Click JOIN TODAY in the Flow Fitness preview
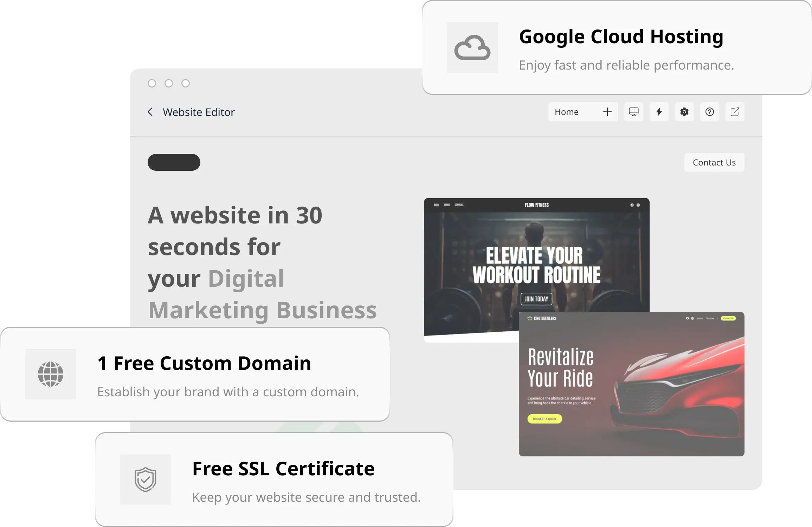Screen dimensions: 812x527 click(536, 299)
